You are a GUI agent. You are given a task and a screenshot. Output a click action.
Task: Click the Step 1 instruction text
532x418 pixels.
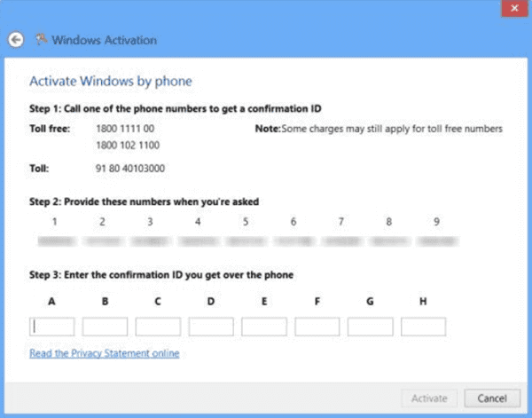coord(176,108)
